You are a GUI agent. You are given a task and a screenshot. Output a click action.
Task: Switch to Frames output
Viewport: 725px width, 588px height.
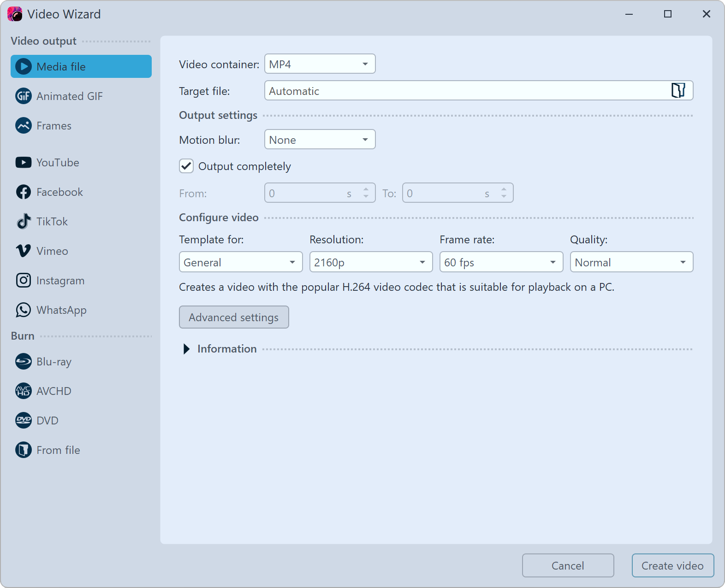pos(81,126)
